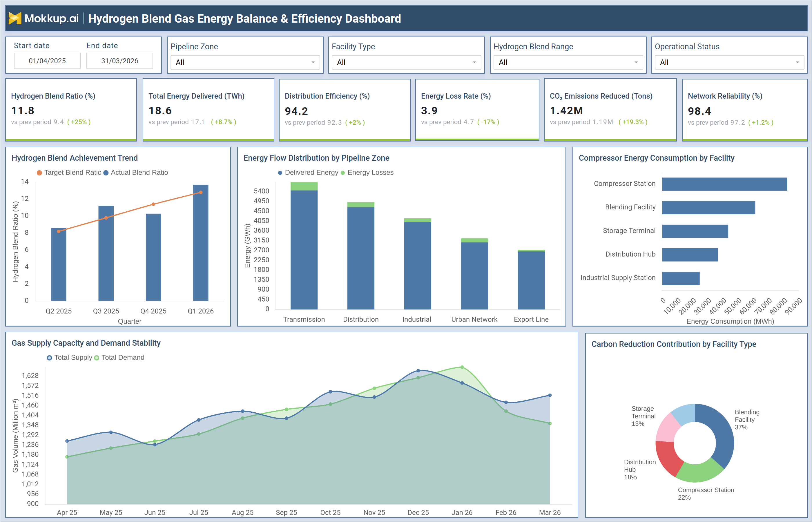Screen dimensions: 812x522
Task: Click Energy Flow Distribution by Pipeline Zone title
Action: pyautogui.click(x=316, y=158)
